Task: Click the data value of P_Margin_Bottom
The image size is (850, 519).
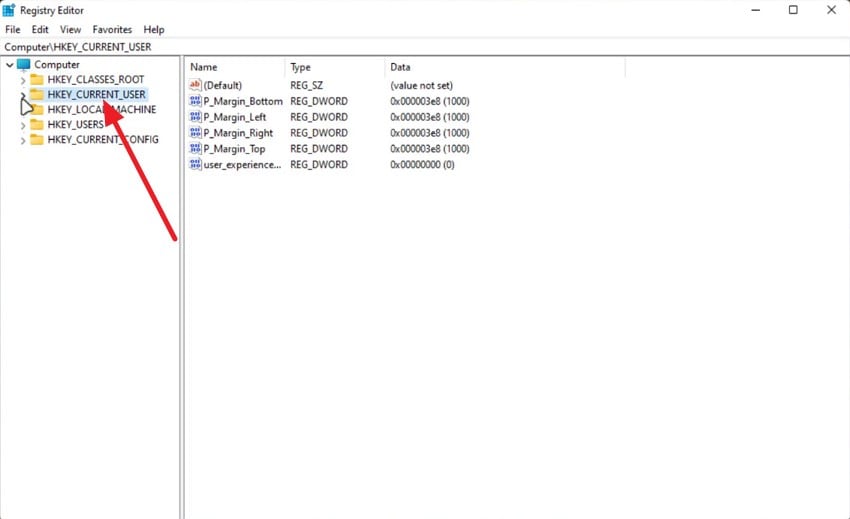Action: 430,101
